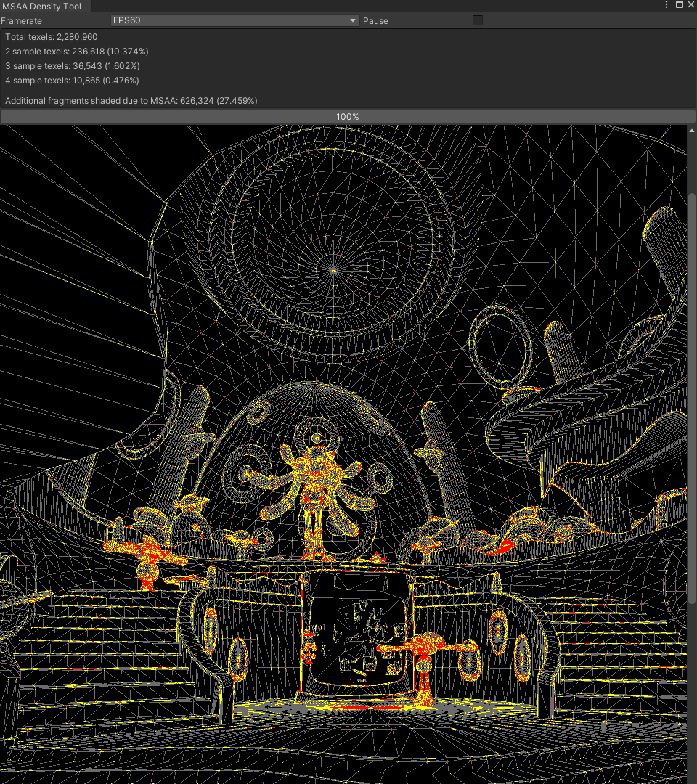The image size is (697, 784).
Task: Click the Pause label text
Action: 375,21
